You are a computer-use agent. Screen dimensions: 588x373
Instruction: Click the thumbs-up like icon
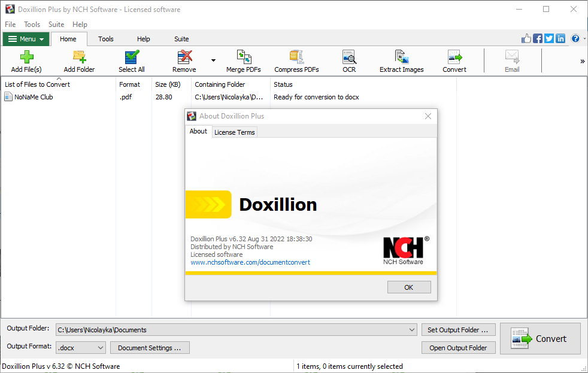(526, 38)
